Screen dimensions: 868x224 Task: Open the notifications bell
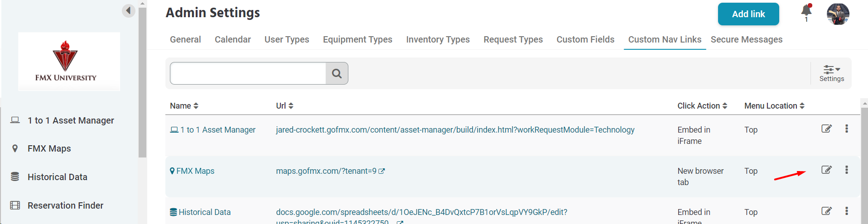(806, 11)
